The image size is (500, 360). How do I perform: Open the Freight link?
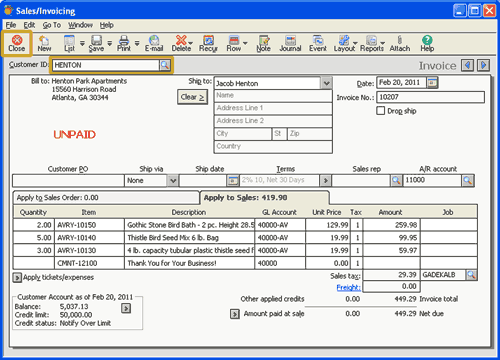click(348, 287)
